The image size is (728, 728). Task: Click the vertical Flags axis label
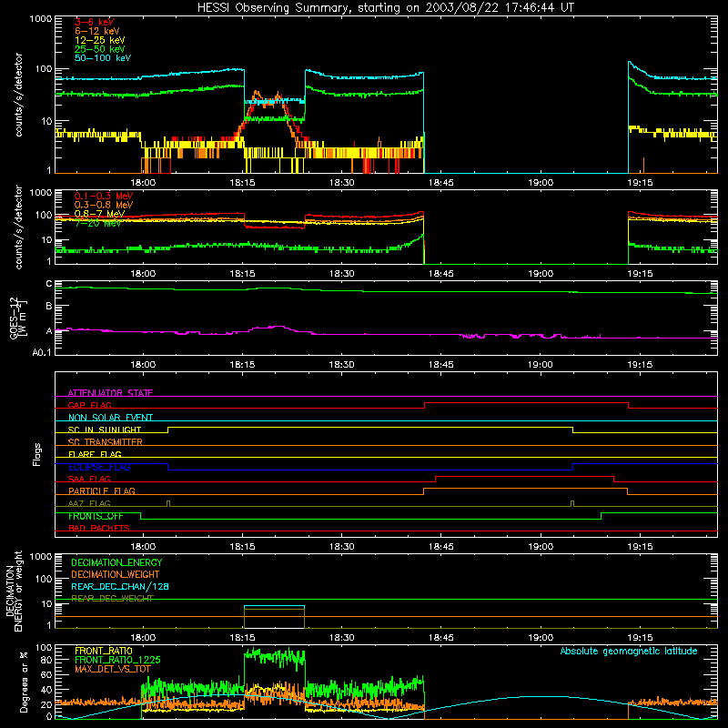pyautogui.click(x=37, y=454)
